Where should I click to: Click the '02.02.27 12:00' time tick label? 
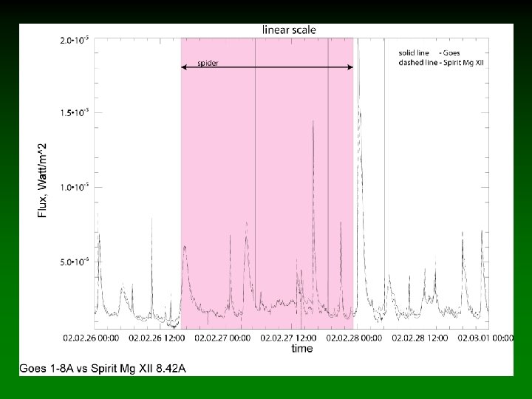pyautogui.click(x=288, y=338)
